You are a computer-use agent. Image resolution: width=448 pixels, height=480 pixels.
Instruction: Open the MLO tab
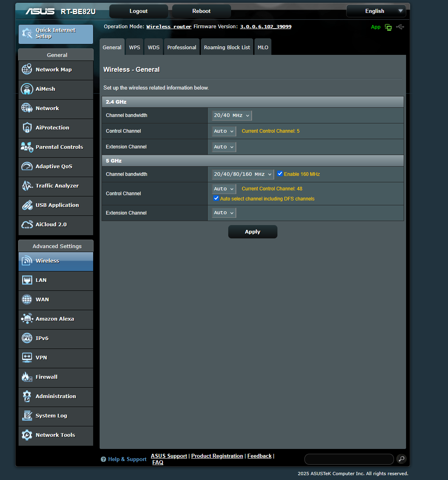click(263, 47)
